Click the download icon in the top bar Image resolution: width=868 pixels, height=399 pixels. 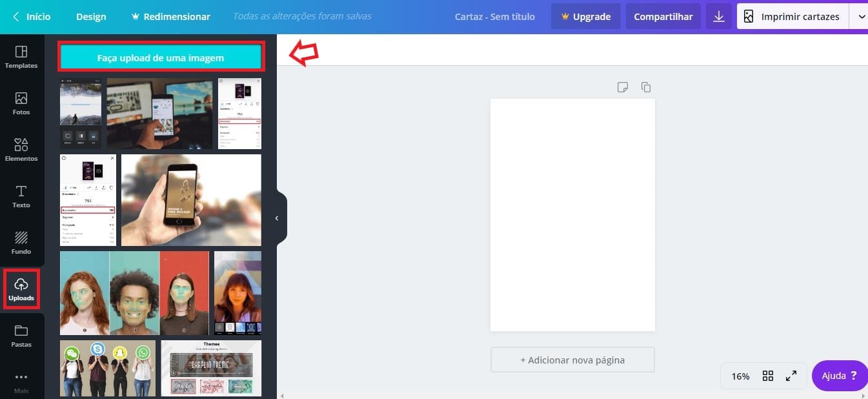[x=718, y=16]
